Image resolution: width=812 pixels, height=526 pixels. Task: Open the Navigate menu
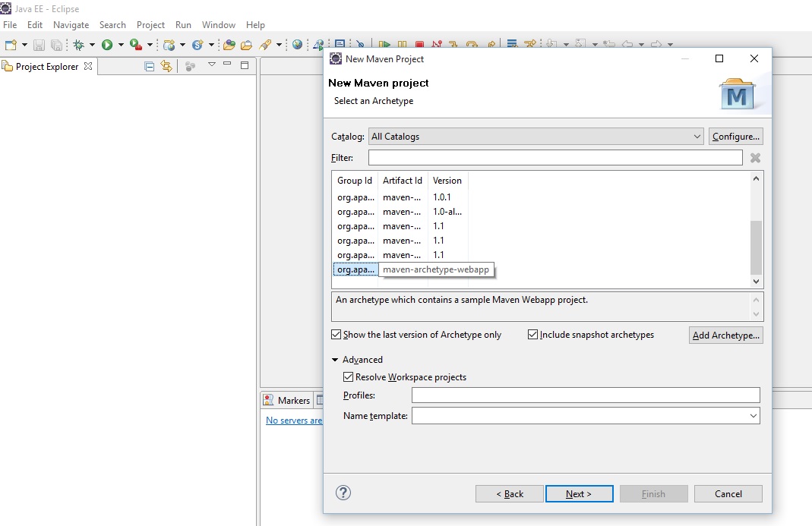71,25
